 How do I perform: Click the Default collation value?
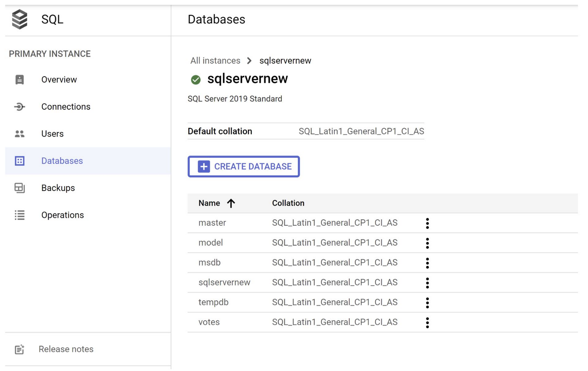361,131
